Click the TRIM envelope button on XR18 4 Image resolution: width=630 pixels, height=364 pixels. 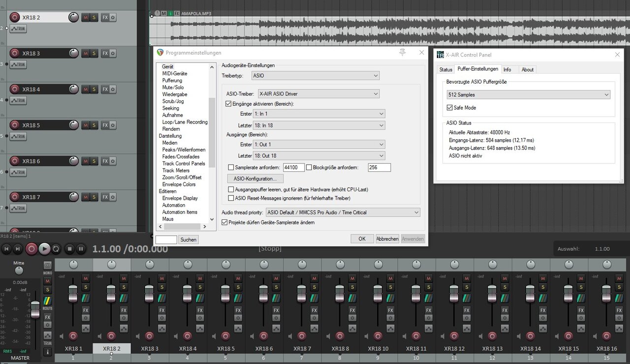18,100
